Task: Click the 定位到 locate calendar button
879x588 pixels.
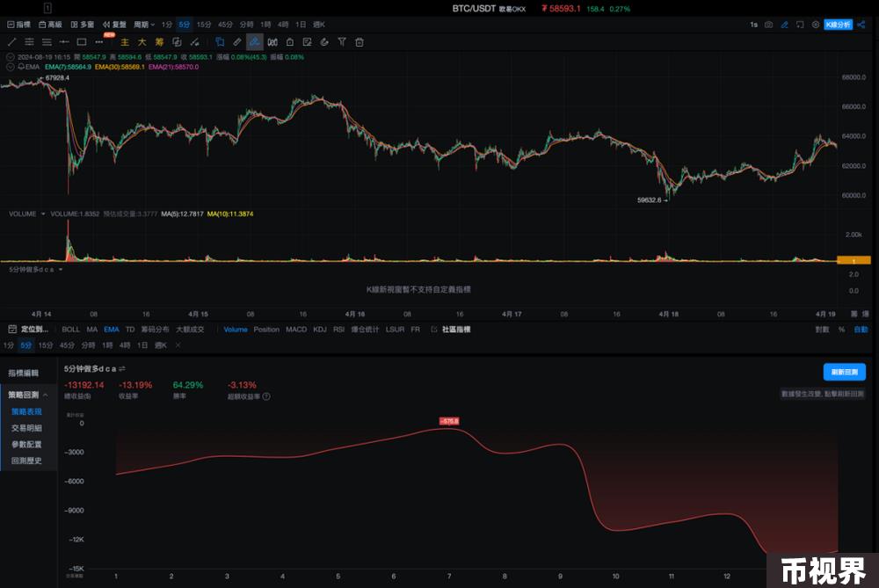Action: 29,330
